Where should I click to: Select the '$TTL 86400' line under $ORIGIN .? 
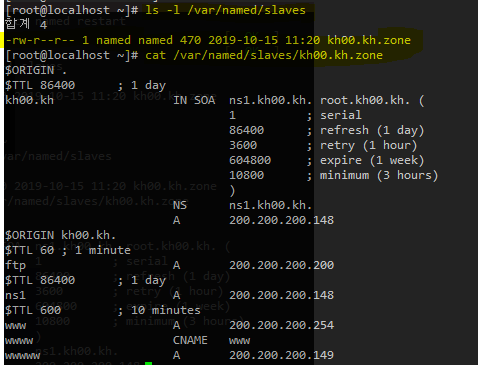click(40, 85)
